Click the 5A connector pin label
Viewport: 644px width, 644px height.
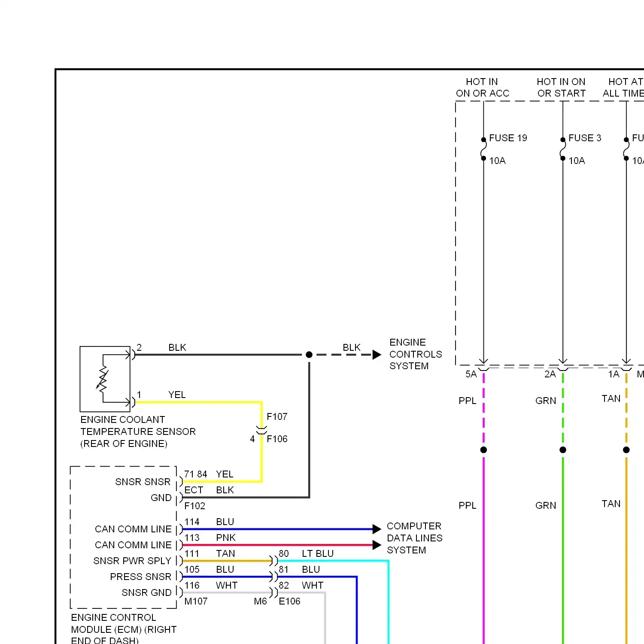[x=471, y=374]
